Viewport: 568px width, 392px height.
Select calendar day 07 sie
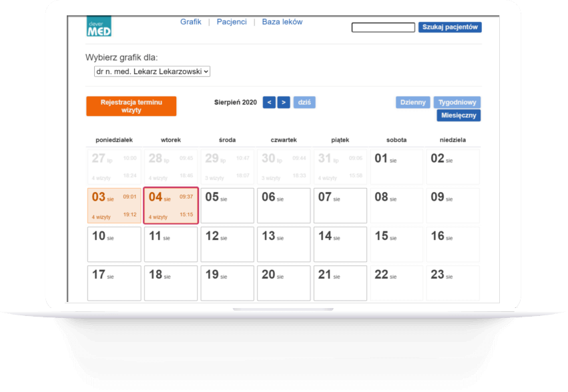(x=340, y=205)
